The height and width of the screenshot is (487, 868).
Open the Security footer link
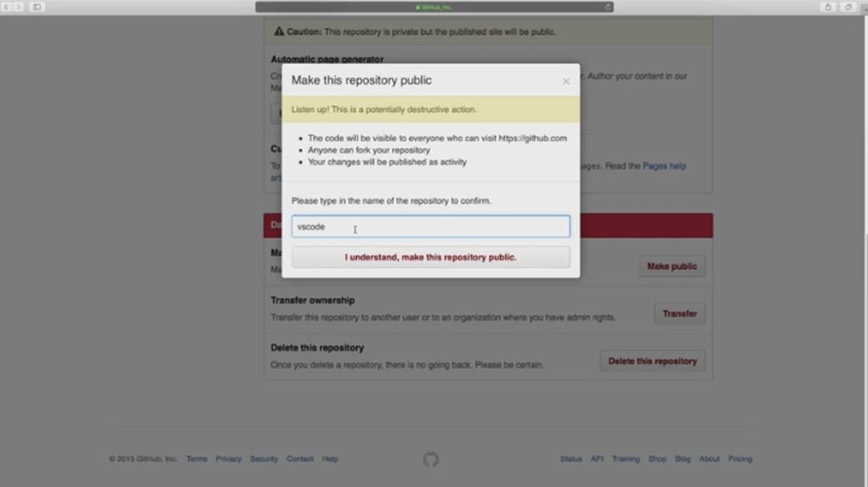tap(264, 459)
